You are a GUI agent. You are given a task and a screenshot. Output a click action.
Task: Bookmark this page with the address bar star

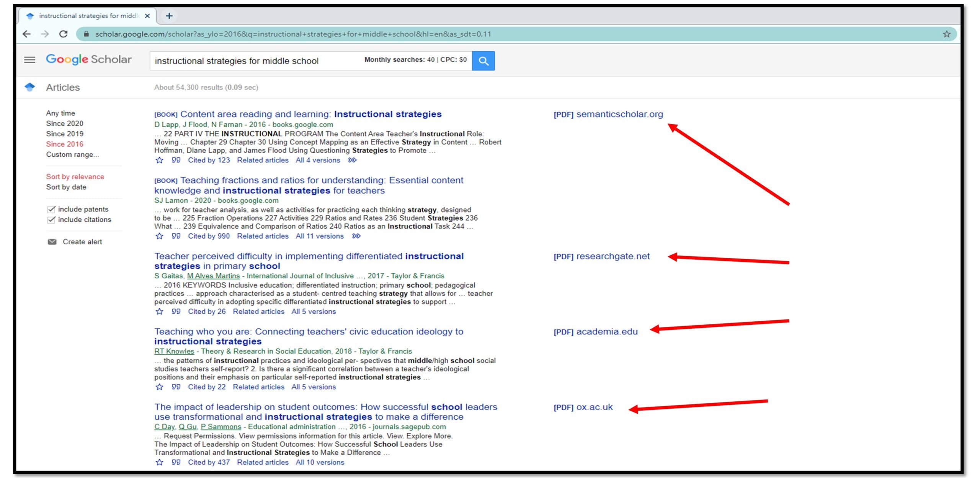coord(946,34)
